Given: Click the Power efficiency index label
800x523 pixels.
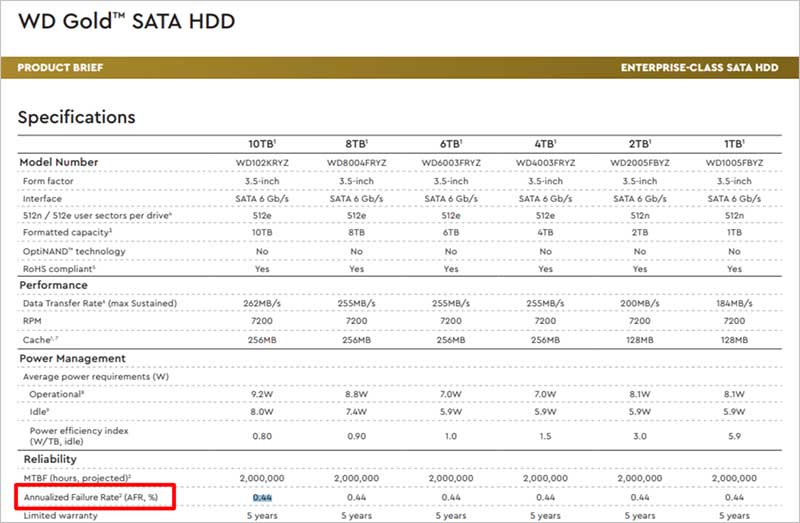Looking at the screenshot, I should pos(79,436).
